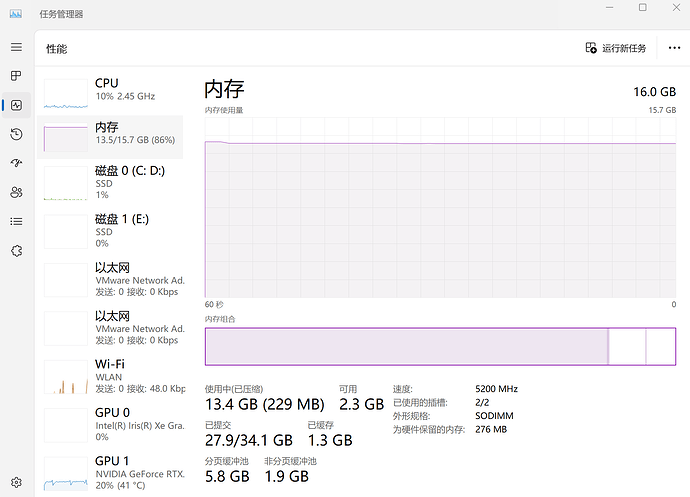Click the 1.3 GB cached value

coord(330,440)
